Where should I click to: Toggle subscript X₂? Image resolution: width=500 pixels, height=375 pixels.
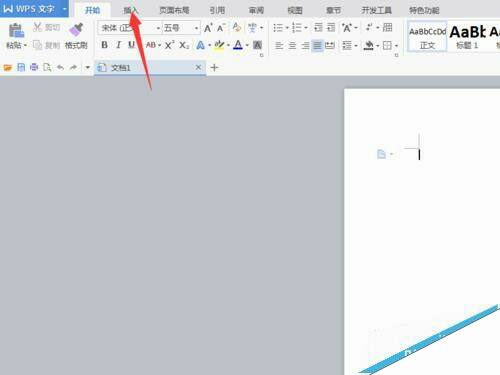(184, 45)
